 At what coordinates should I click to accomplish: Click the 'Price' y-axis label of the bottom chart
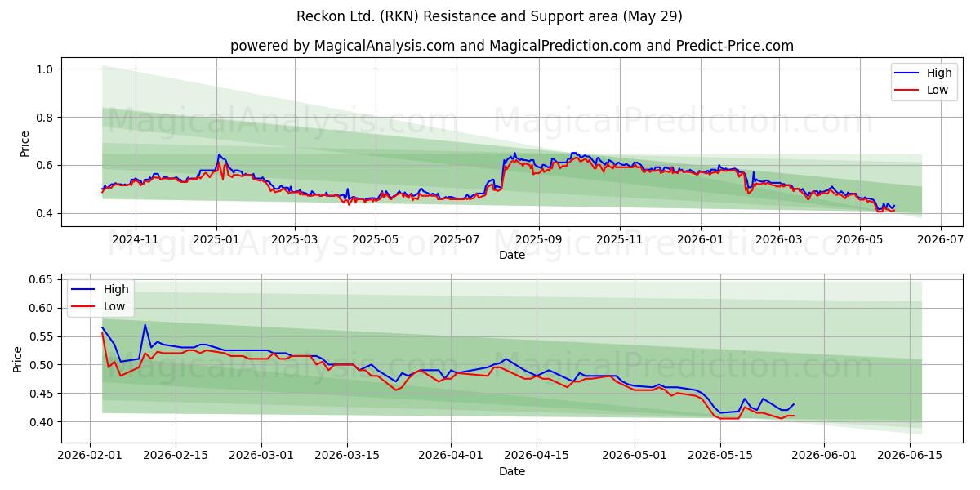point(18,359)
